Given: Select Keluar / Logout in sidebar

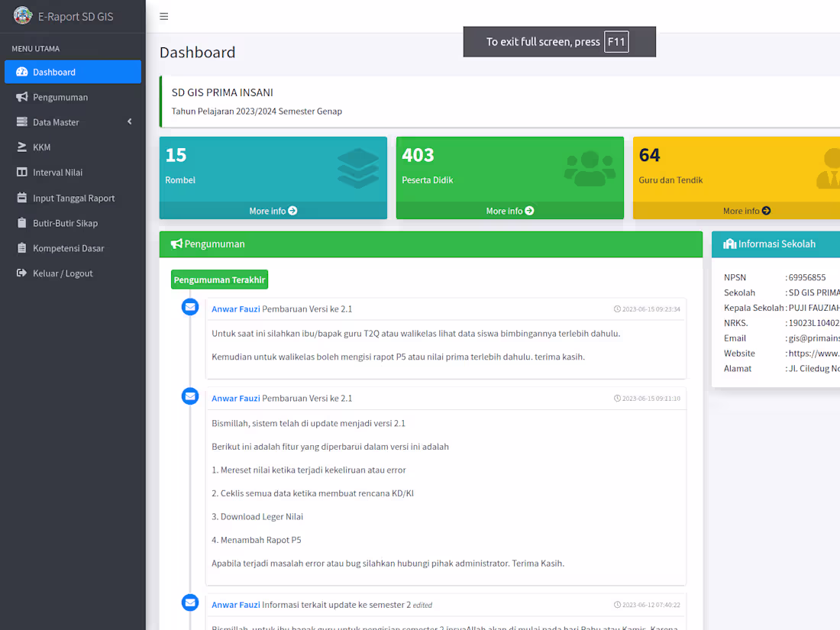Looking at the screenshot, I should click(x=73, y=273).
